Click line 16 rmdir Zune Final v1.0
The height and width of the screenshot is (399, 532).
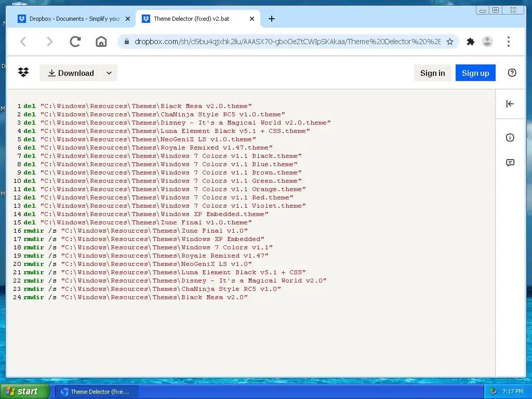pyautogui.click(x=136, y=231)
